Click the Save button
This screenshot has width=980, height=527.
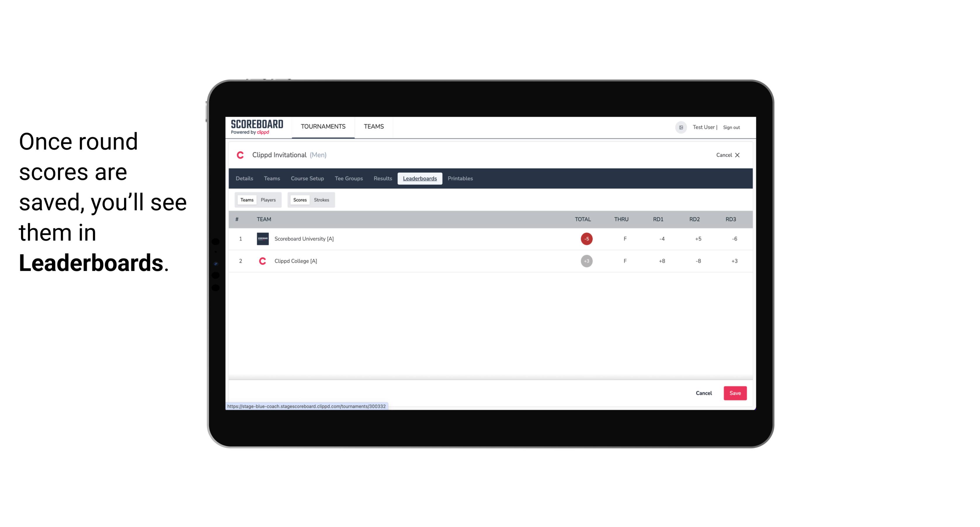[x=734, y=393]
